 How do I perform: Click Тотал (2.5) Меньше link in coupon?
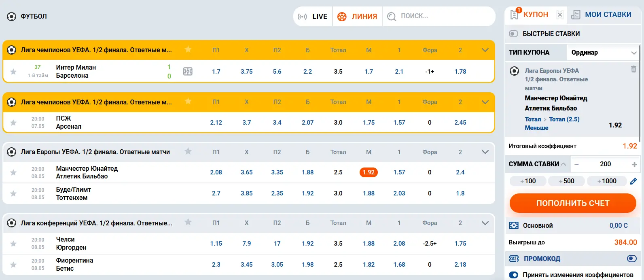(x=552, y=123)
